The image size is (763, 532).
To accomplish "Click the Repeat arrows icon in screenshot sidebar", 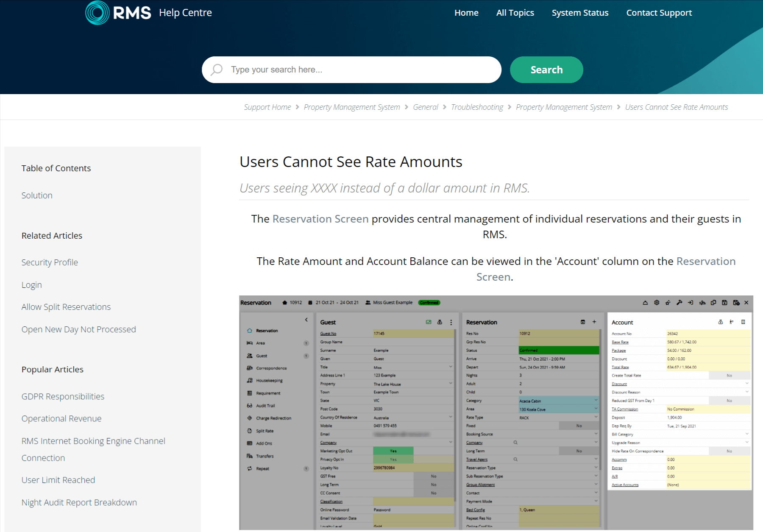I will tap(250, 468).
